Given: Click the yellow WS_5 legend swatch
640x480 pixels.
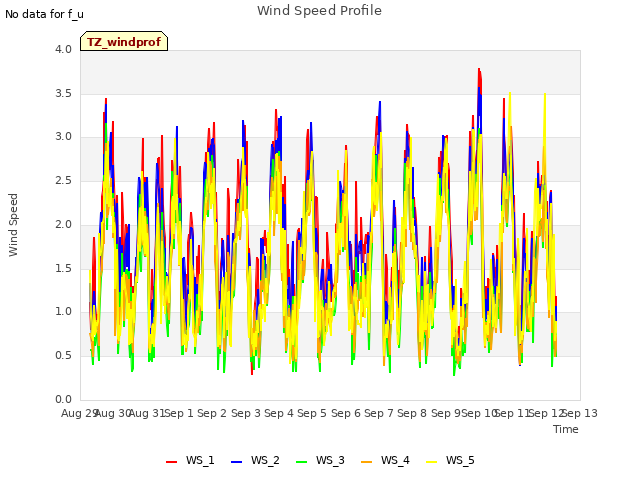Looking at the screenshot, I should (x=431, y=462).
